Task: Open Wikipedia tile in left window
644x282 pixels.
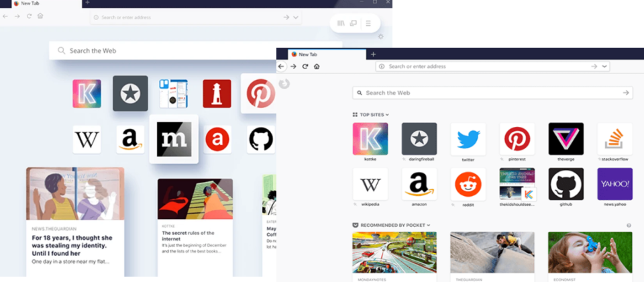Action: [x=87, y=140]
